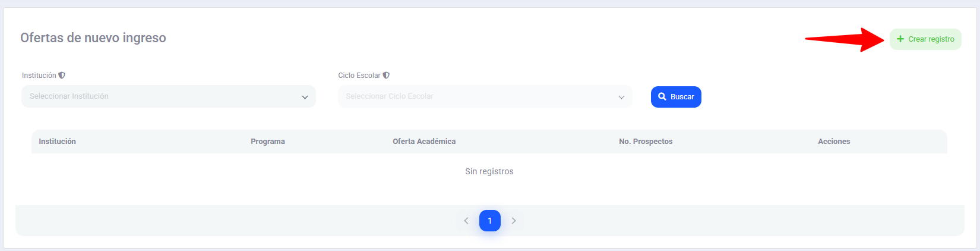This screenshot has width=980, height=251.
Task: Click the Ofertas de nuevo ingreso heading
Action: tap(93, 38)
